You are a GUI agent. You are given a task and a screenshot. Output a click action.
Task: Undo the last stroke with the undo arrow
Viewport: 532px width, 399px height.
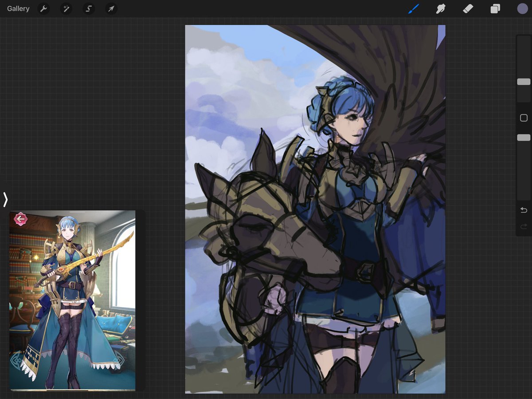click(x=524, y=209)
